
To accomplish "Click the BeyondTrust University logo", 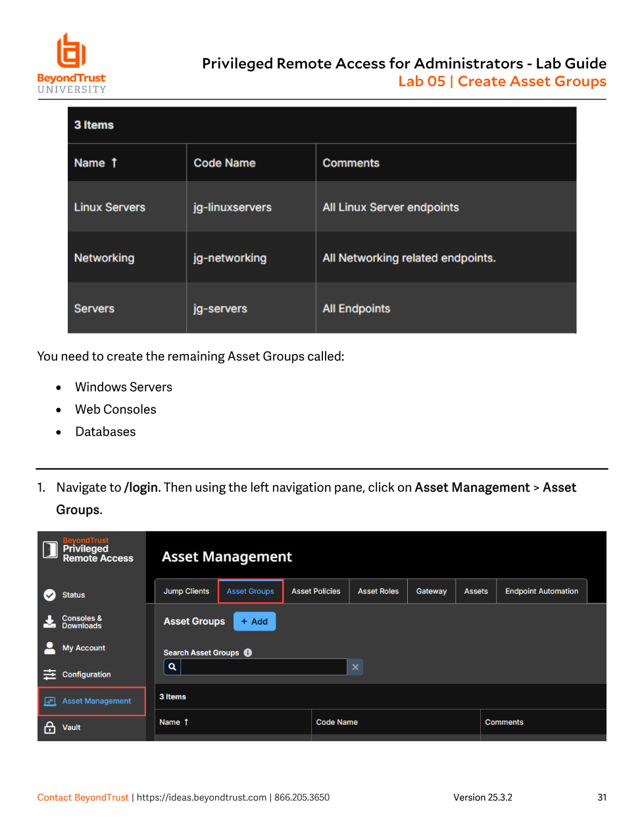I will (72, 63).
